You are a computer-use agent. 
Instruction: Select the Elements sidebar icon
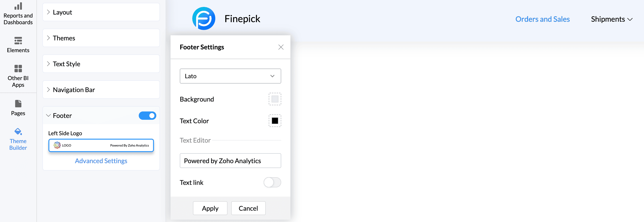[18, 41]
